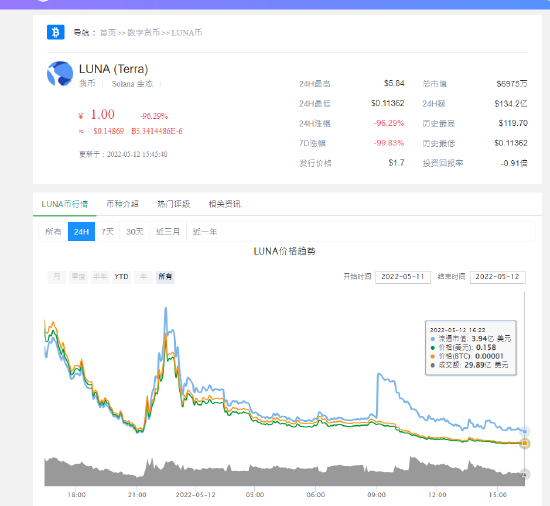Screen dimensions: 550x506
Task: Click the 总市值 value $6975万
Action: pyautogui.click(x=512, y=83)
